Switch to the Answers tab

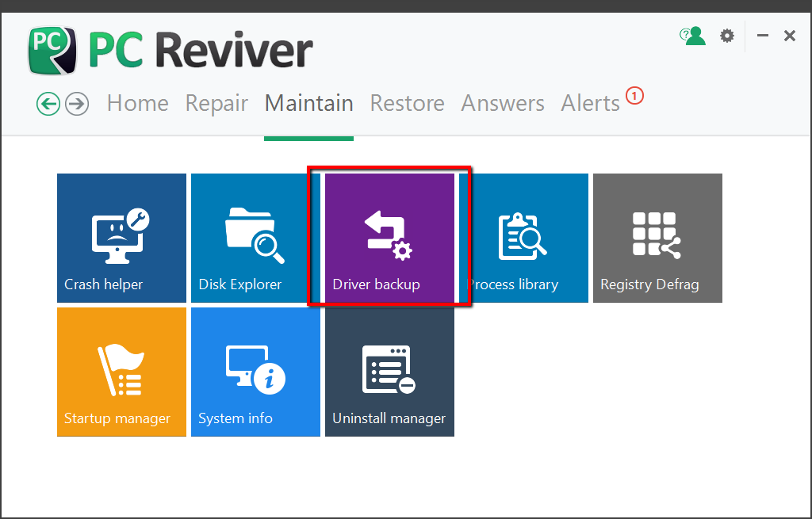click(x=502, y=103)
